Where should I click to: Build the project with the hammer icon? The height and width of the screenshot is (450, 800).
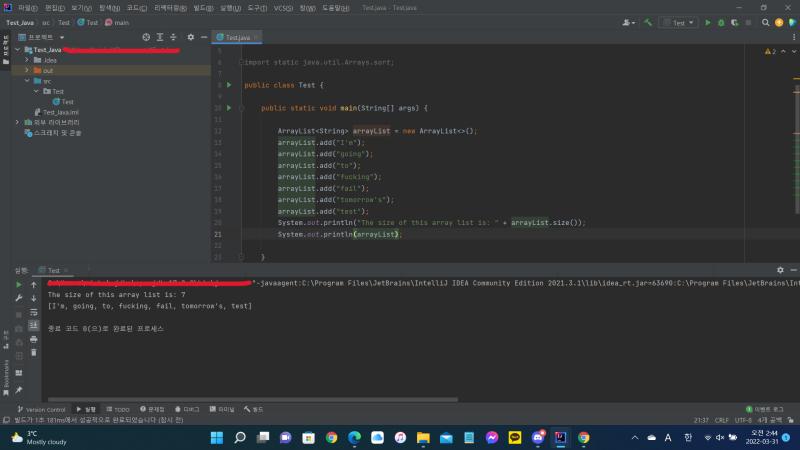[648, 22]
